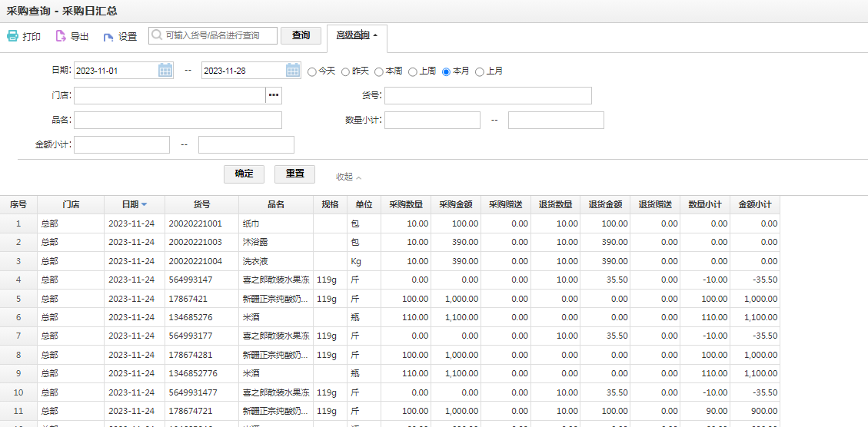Click the 退货赠送 column header
This screenshot has height=427, width=868.
656,204
